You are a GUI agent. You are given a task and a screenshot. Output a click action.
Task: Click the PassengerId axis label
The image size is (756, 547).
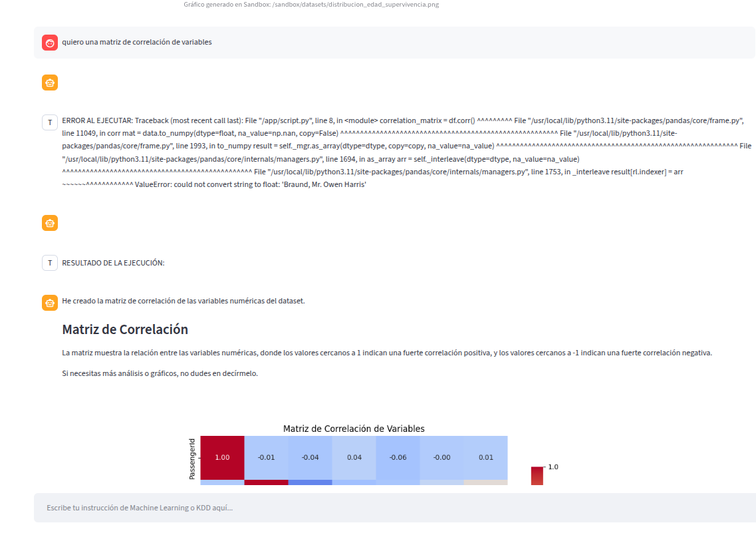[x=191, y=457]
